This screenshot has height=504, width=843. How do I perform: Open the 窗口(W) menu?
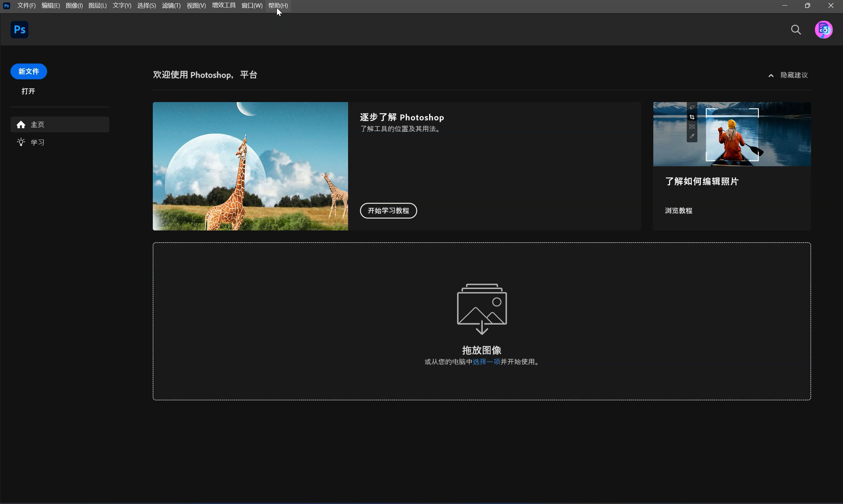(x=252, y=6)
